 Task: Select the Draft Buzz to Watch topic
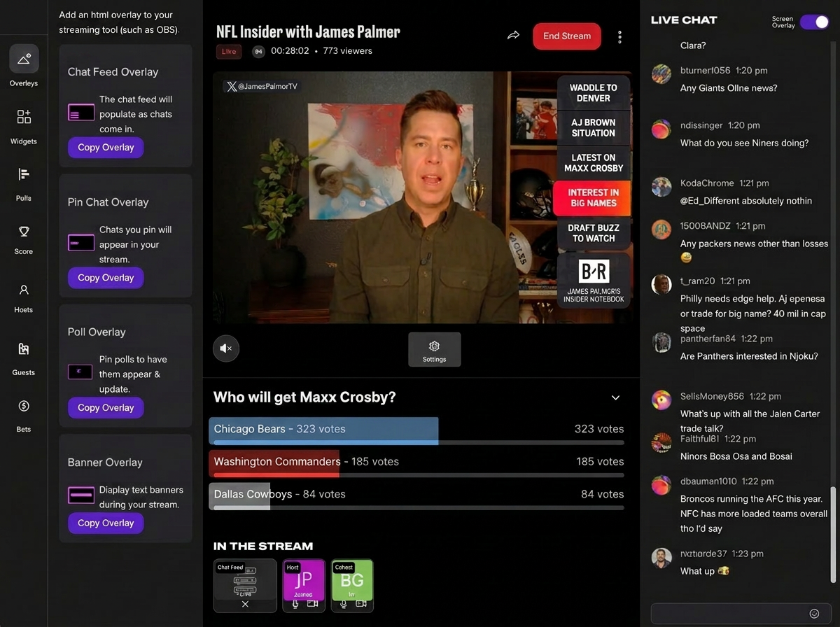pos(594,233)
